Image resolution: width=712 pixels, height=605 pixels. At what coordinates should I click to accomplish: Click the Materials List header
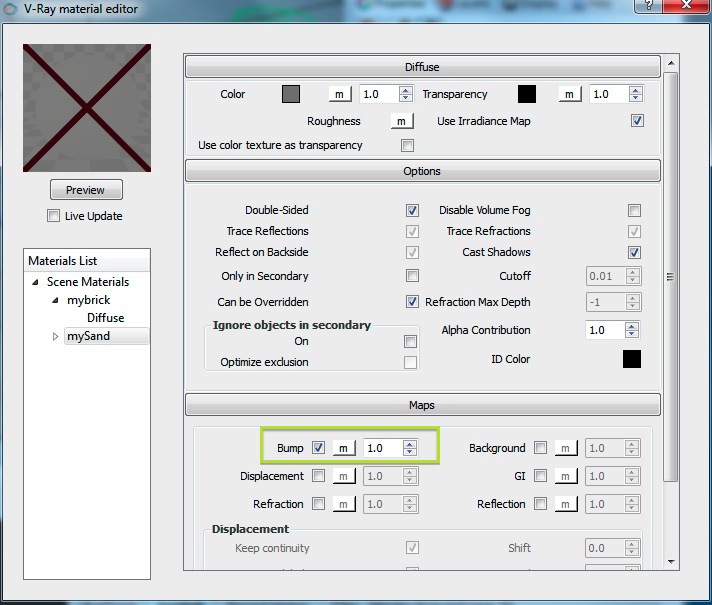[87, 261]
